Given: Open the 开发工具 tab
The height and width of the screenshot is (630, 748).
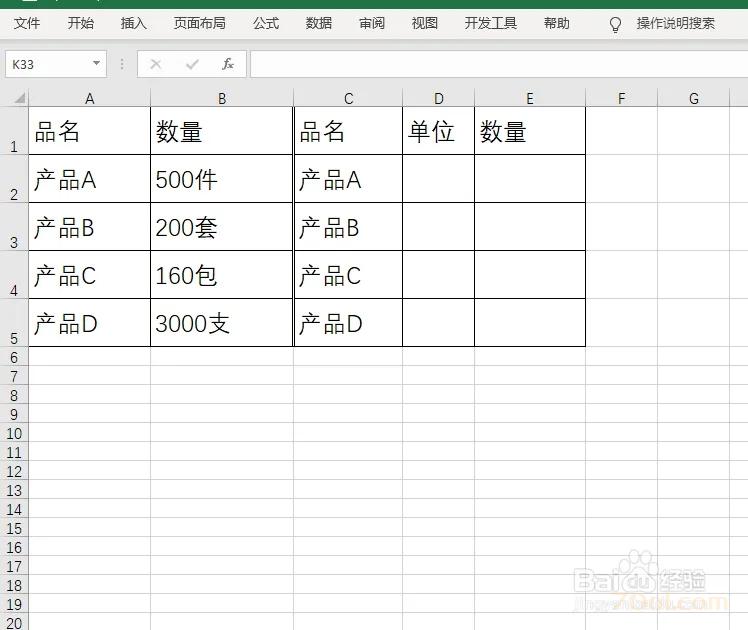Looking at the screenshot, I should coord(490,23).
